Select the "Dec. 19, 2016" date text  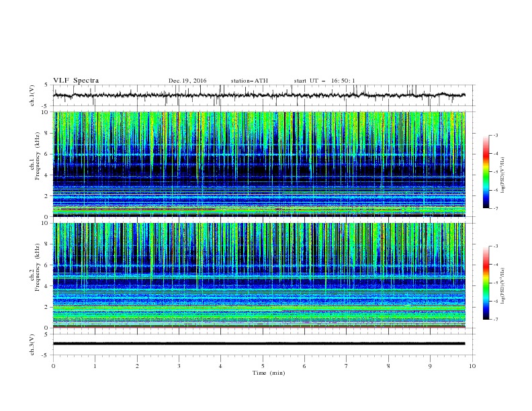coord(187,81)
